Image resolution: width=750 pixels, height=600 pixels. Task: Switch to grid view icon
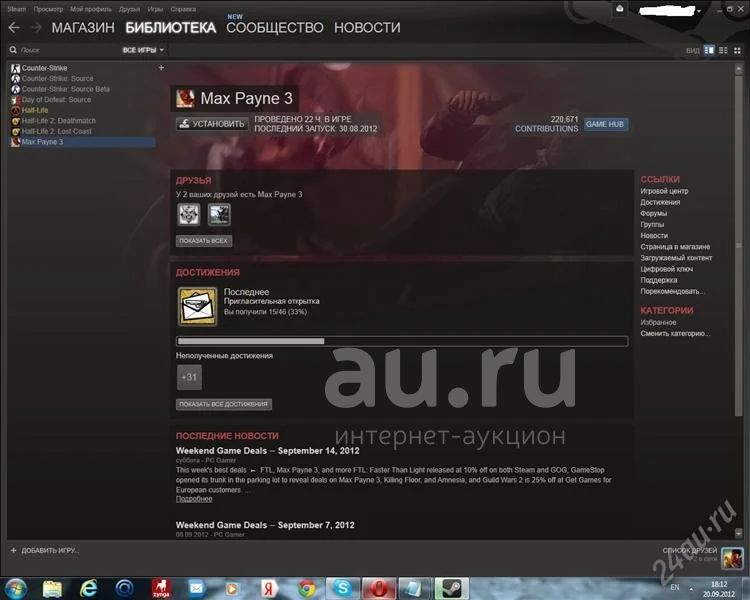737,50
